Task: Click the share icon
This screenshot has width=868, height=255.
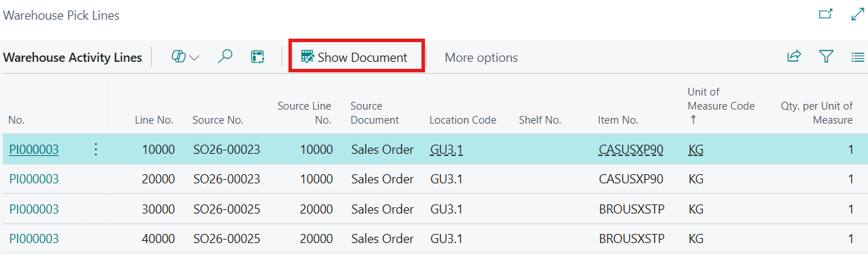Action: click(x=794, y=57)
